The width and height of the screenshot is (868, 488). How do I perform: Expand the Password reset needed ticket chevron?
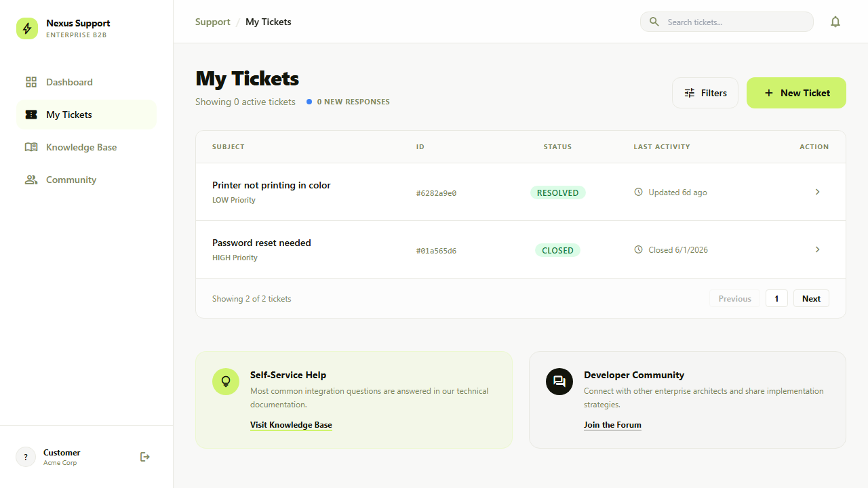817,249
